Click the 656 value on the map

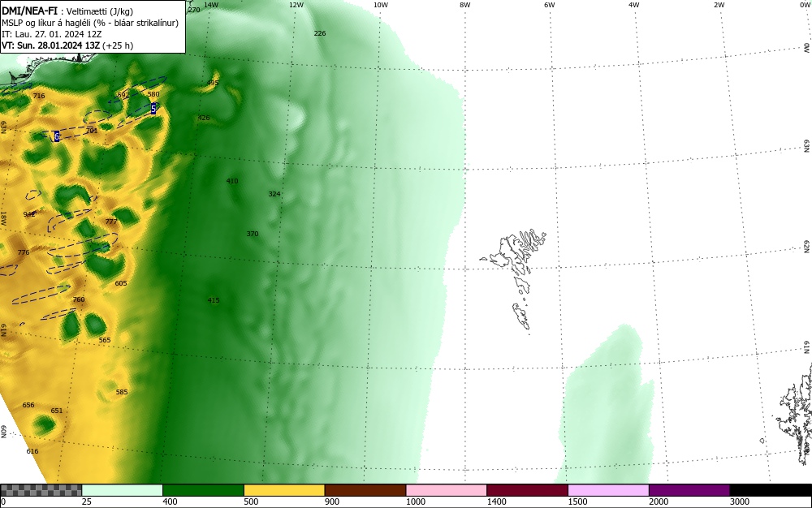28,405
